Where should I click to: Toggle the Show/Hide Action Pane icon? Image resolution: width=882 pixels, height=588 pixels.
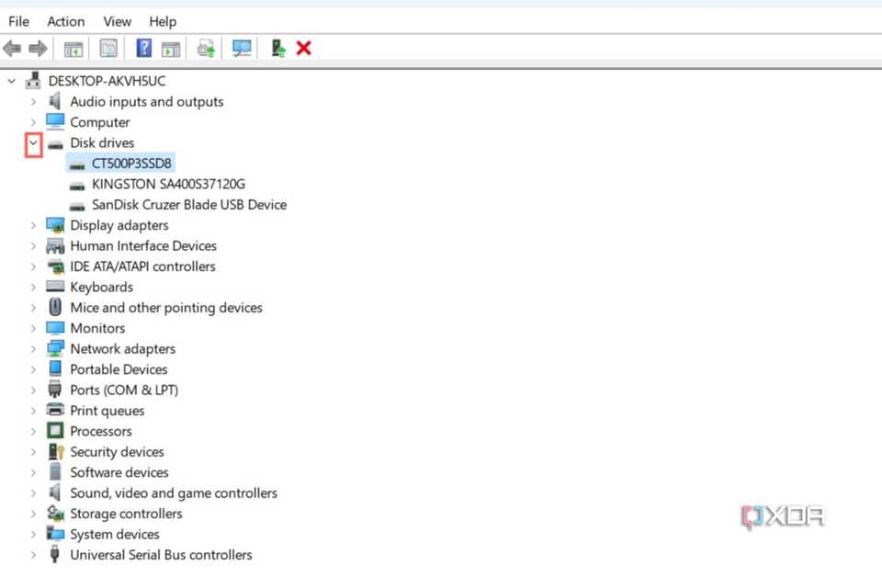pyautogui.click(x=171, y=49)
